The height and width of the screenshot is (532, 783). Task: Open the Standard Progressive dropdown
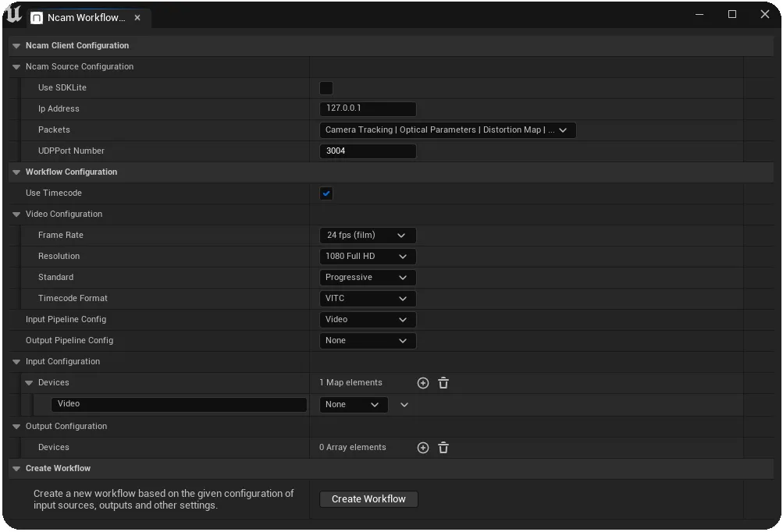point(368,277)
